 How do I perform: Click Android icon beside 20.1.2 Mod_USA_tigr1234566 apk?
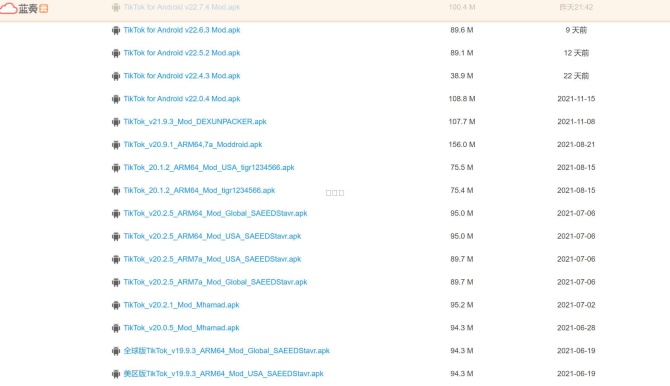tap(116, 168)
